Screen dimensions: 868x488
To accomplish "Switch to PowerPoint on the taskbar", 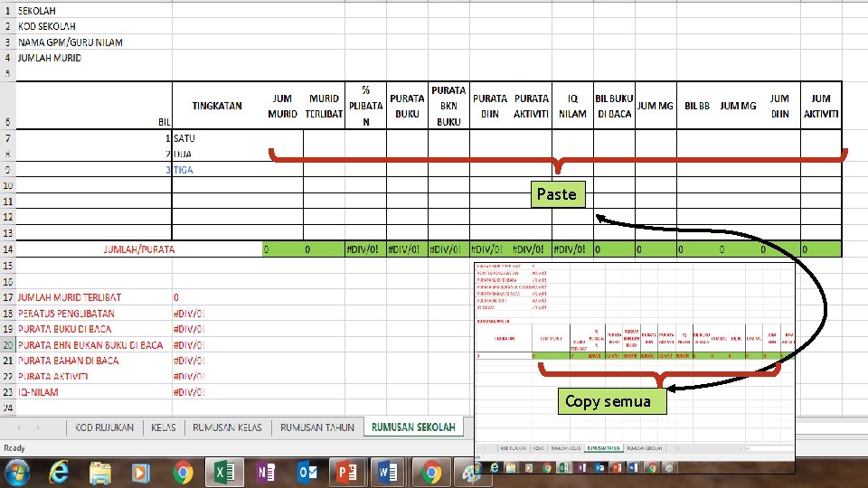I will (x=347, y=473).
